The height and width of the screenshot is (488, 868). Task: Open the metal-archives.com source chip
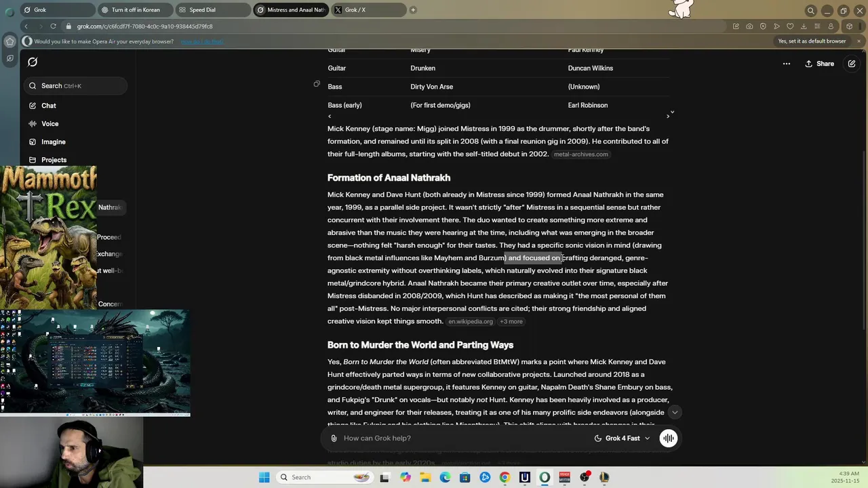(x=580, y=155)
